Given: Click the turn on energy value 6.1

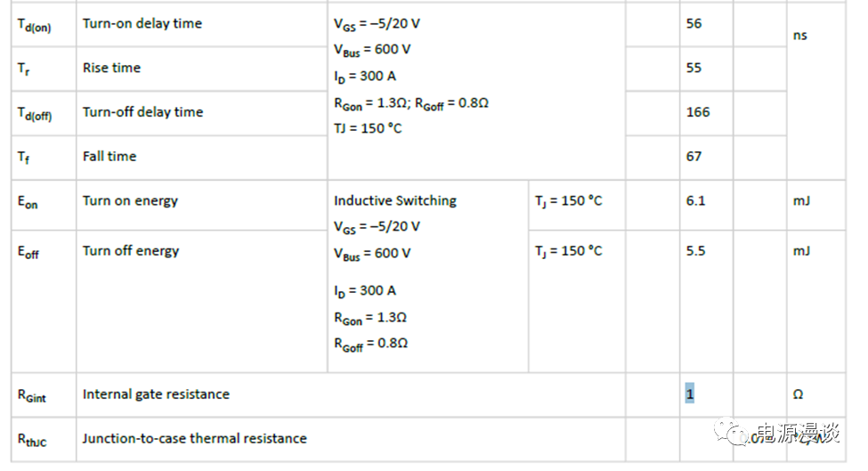Looking at the screenshot, I should [x=695, y=200].
